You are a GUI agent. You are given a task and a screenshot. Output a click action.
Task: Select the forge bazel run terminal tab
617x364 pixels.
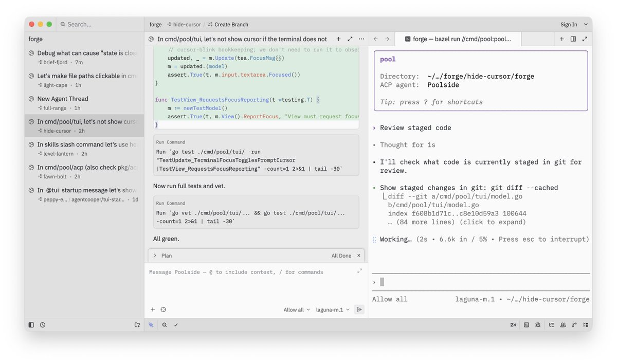coord(459,39)
